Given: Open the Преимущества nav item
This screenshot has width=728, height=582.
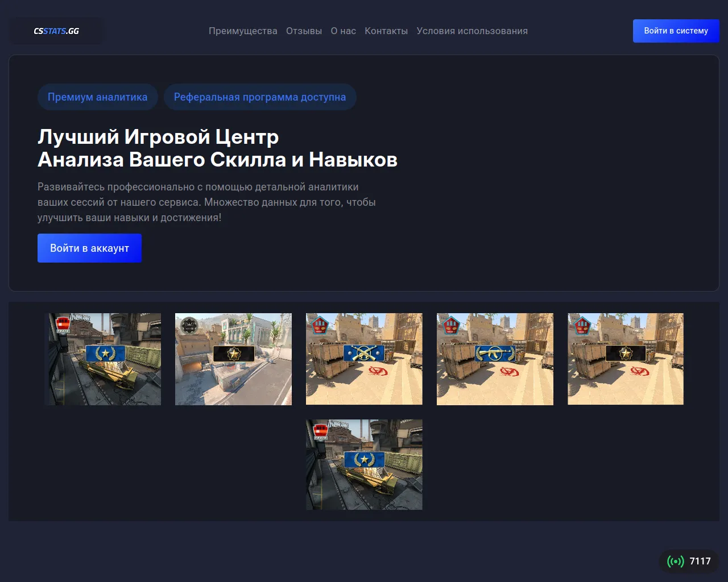Looking at the screenshot, I should [243, 31].
